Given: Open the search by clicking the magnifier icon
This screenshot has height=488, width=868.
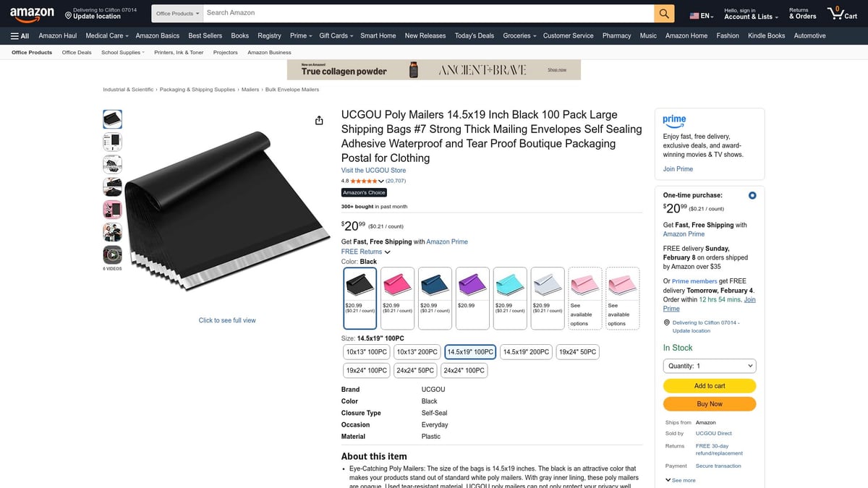Looking at the screenshot, I should [663, 12].
